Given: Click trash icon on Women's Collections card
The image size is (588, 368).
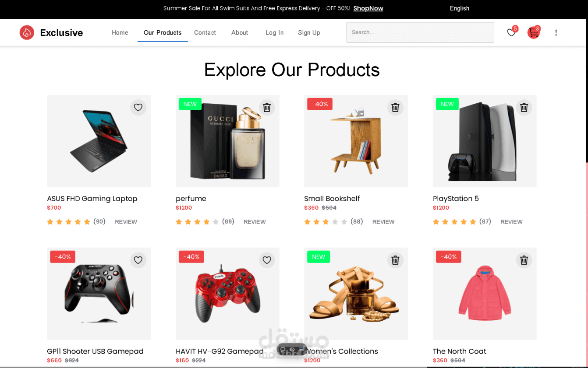Looking at the screenshot, I should tap(395, 260).
